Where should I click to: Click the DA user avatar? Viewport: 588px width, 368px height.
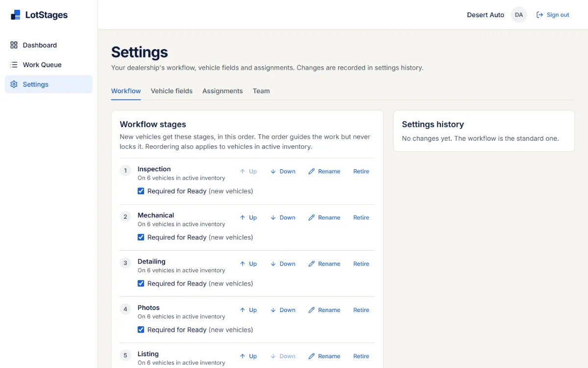coord(519,15)
